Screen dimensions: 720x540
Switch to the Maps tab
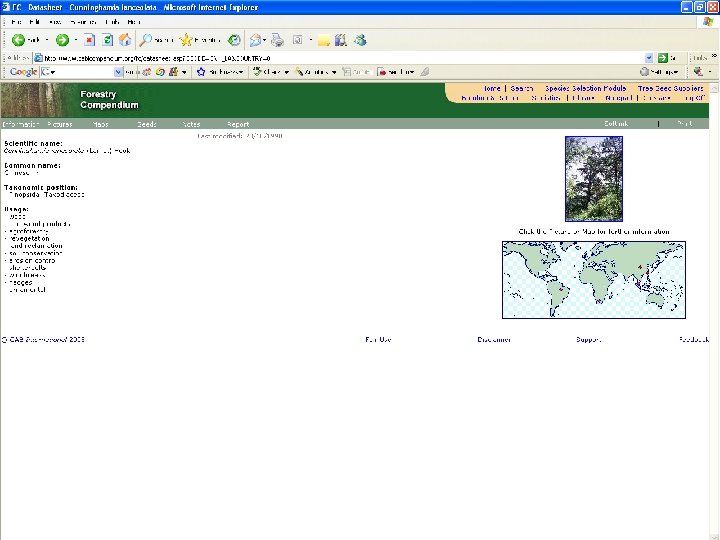pyautogui.click(x=100, y=124)
